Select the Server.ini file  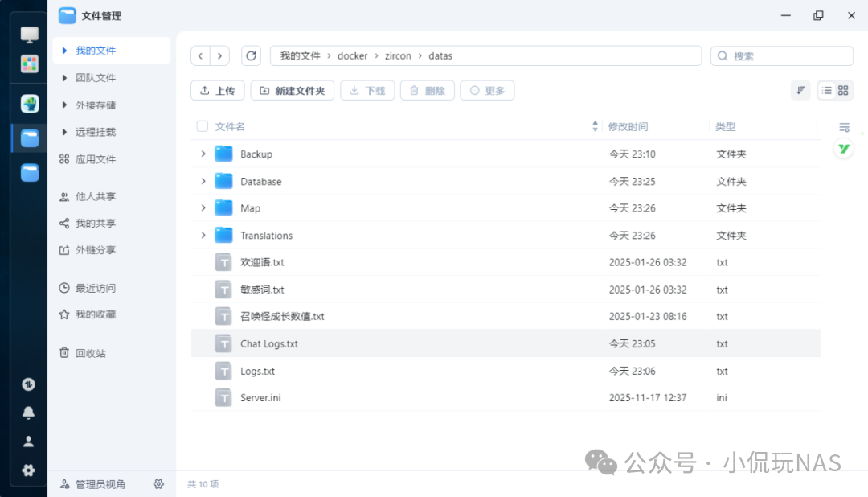coord(260,398)
